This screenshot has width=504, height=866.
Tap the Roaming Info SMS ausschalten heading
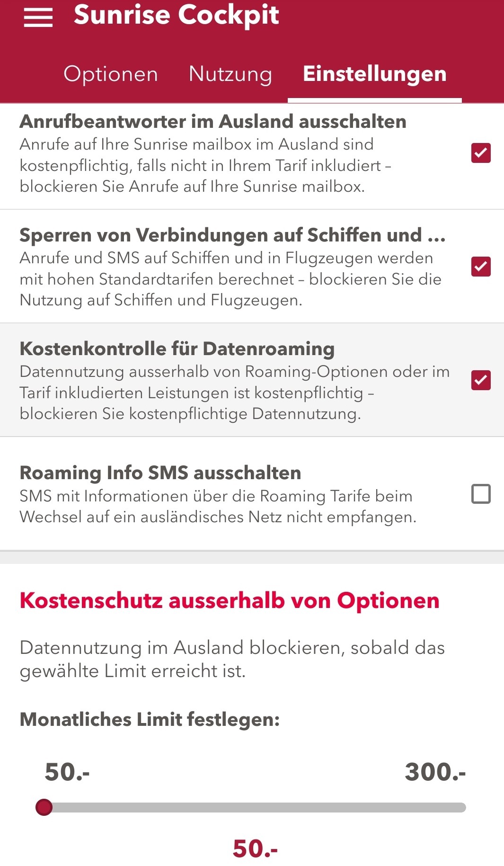(x=160, y=473)
